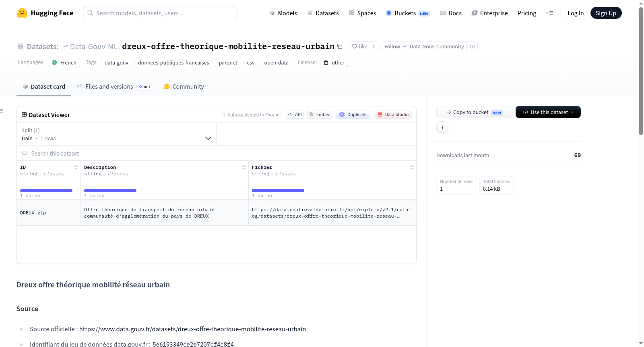Click the DREUX.zip cell
This screenshot has height=347, width=644.
(x=49, y=213)
